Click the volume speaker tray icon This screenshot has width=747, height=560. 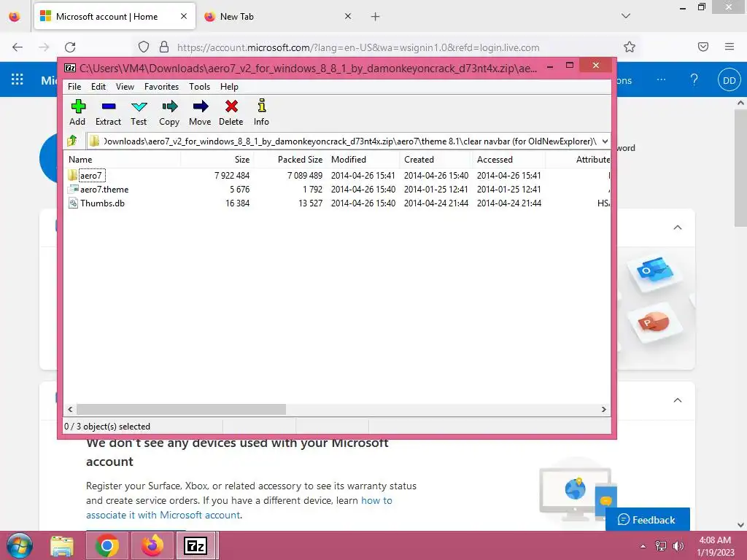(678, 545)
